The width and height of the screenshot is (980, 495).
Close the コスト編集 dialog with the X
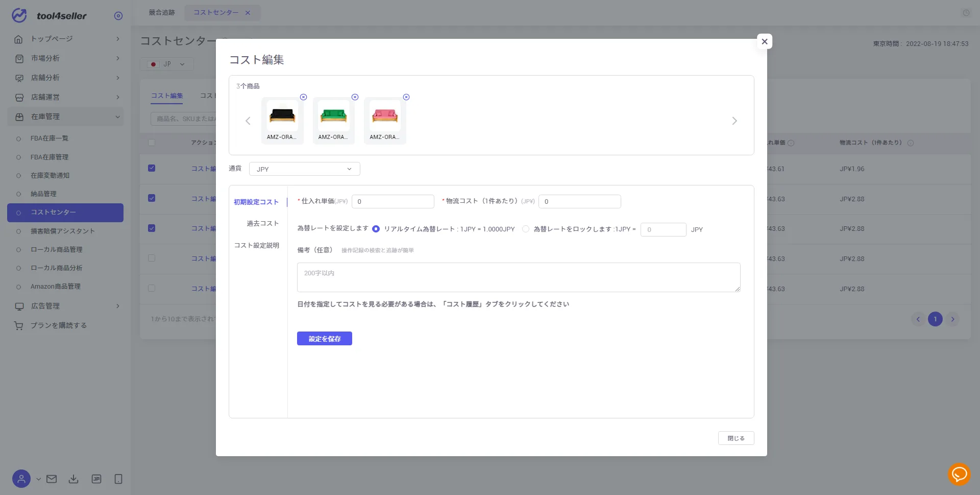point(765,41)
